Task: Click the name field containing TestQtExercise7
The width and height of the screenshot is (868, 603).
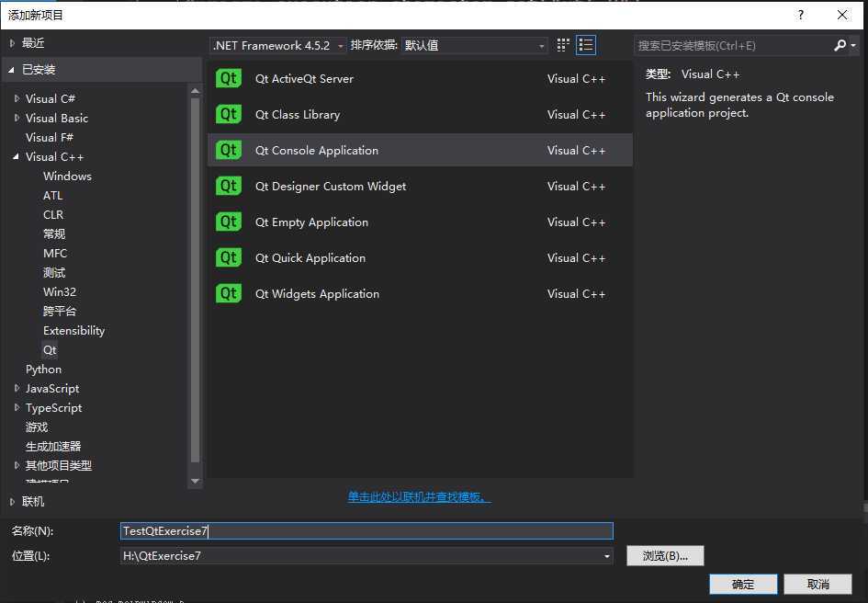Action: point(366,531)
